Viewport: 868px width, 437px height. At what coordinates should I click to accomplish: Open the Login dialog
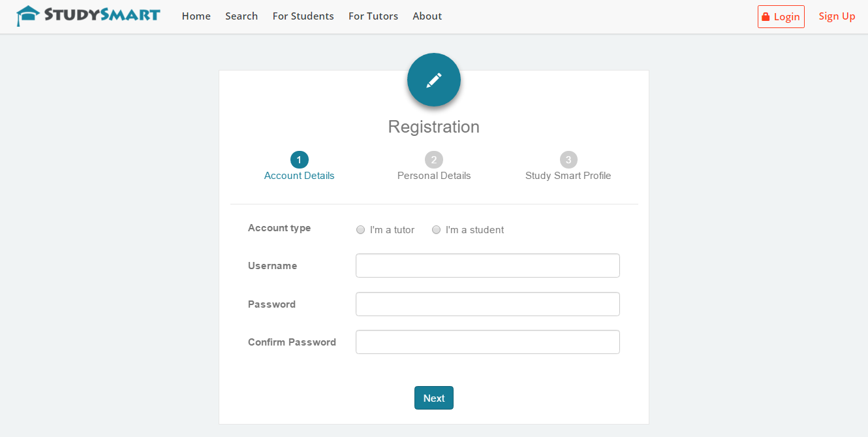[781, 16]
